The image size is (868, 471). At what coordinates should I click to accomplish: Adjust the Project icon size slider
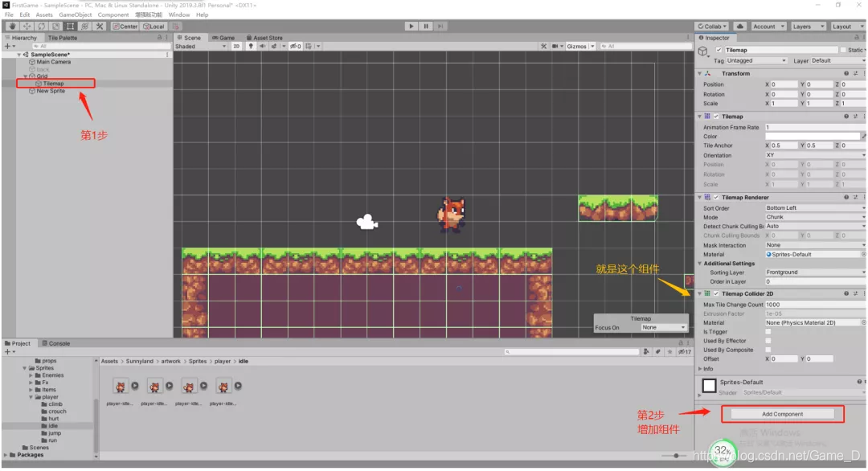(x=676, y=456)
